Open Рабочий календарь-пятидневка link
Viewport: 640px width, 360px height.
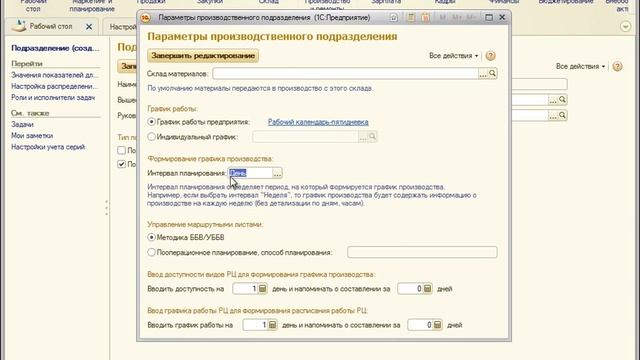coord(318,122)
